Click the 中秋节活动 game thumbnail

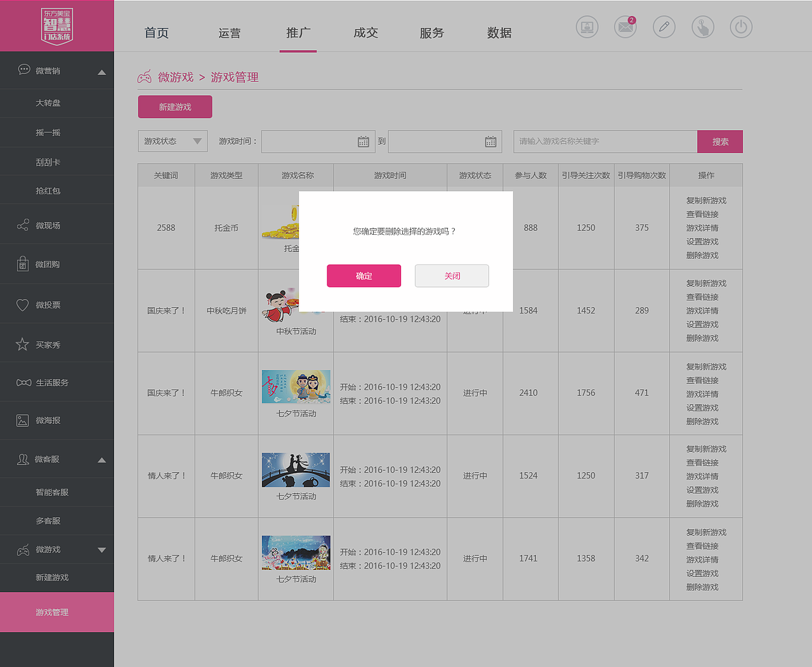tap(280, 305)
